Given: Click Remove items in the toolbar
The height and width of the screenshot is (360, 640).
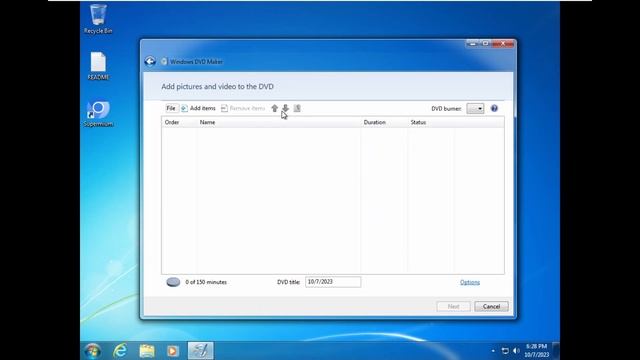Looking at the screenshot, I should pyautogui.click(x=243, y=108).
